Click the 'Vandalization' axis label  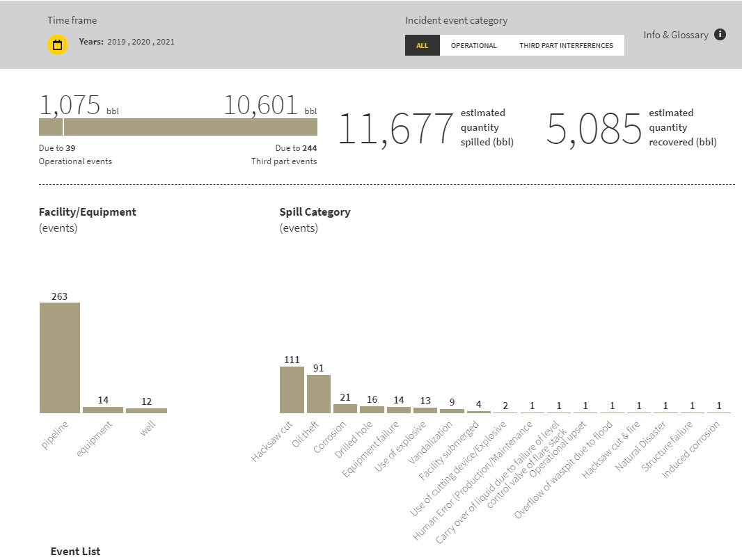[x=429, y=442]
